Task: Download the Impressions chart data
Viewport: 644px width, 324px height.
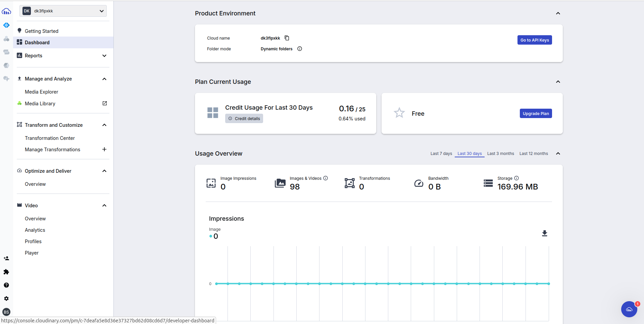Action: tap(545, 233)
